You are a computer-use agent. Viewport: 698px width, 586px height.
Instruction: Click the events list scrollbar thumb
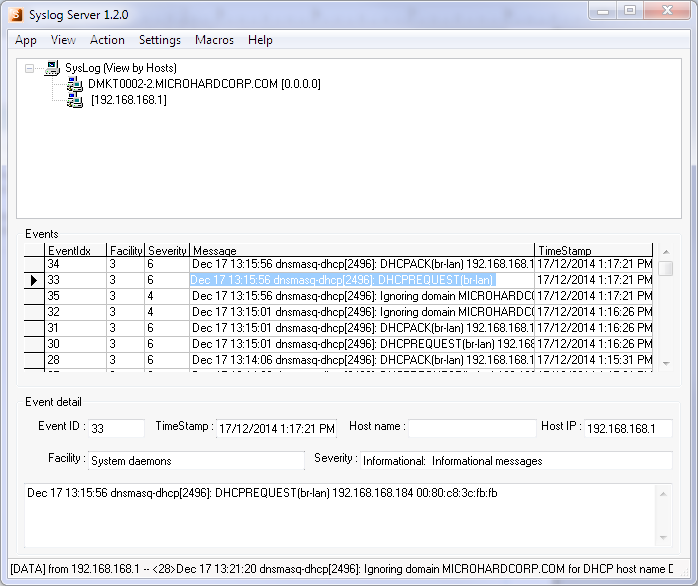(x=666, y=269)
